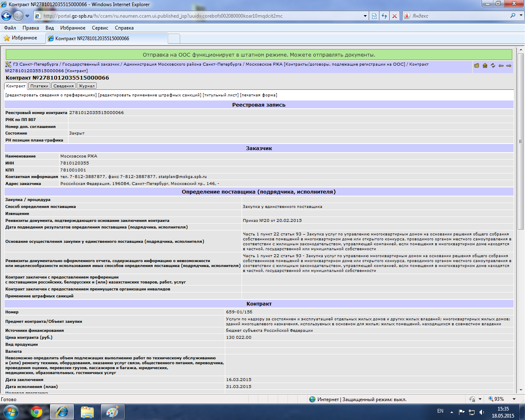Click the breadcrumb tree icon before ГЗ Санкт-Петербурга

coord(8,64)
